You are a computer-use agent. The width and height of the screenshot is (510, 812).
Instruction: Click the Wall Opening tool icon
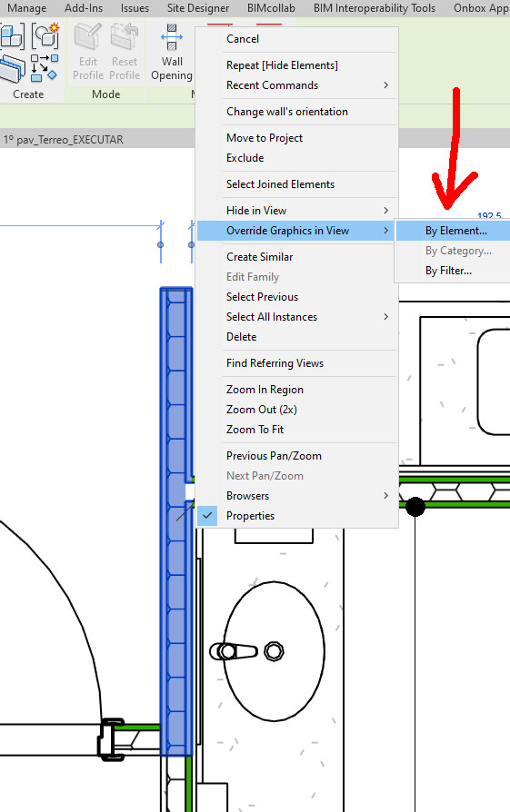[172, 38]
